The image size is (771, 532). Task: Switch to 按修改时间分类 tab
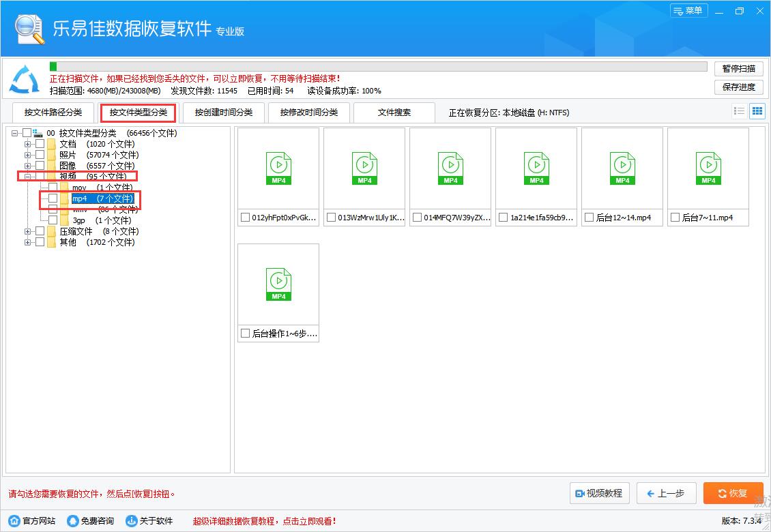(x=309, y=113)
